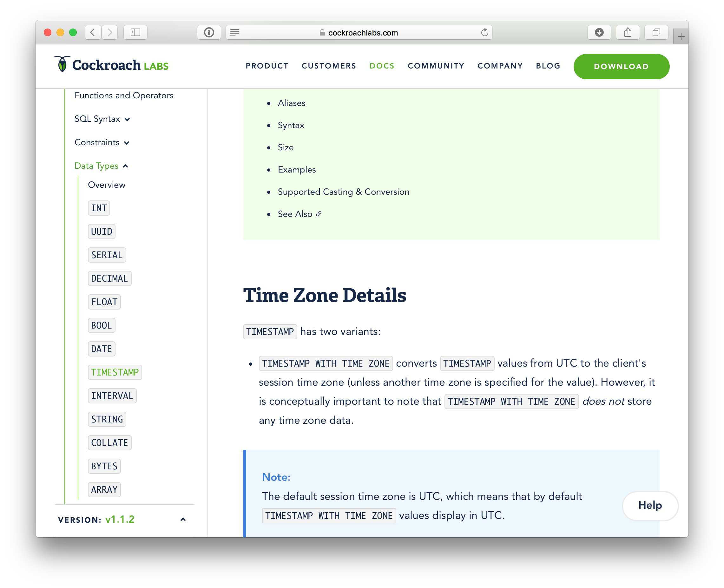
Task: Select the INTERVAL data type
Action: [112, 396]
